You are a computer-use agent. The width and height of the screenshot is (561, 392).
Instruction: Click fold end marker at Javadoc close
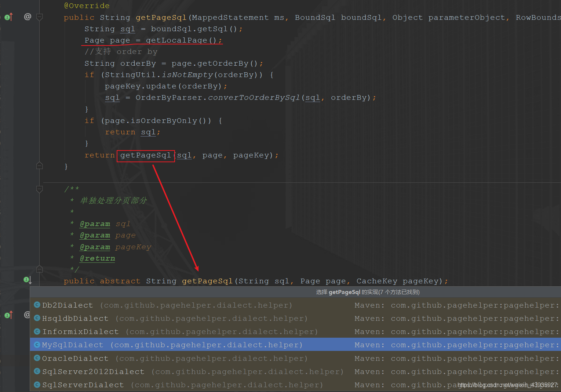(40, 269)
